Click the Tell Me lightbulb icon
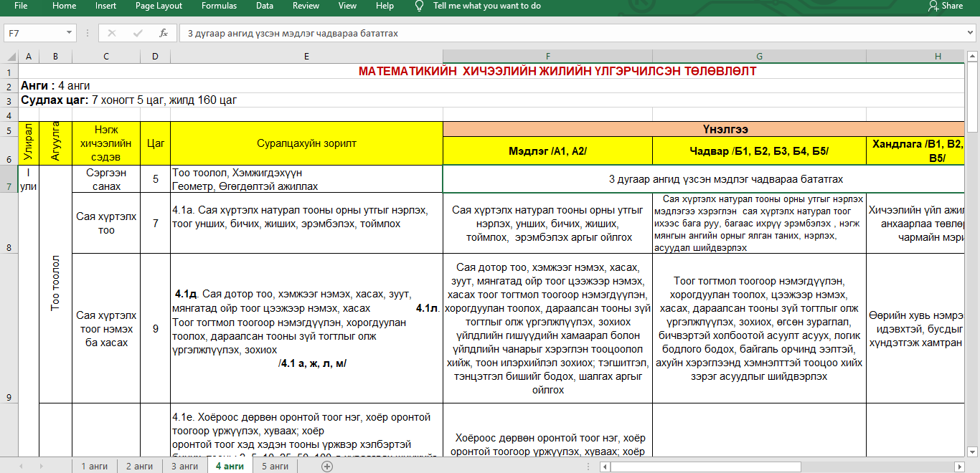Viewport: 980px width, 473px height. (420, 6)
